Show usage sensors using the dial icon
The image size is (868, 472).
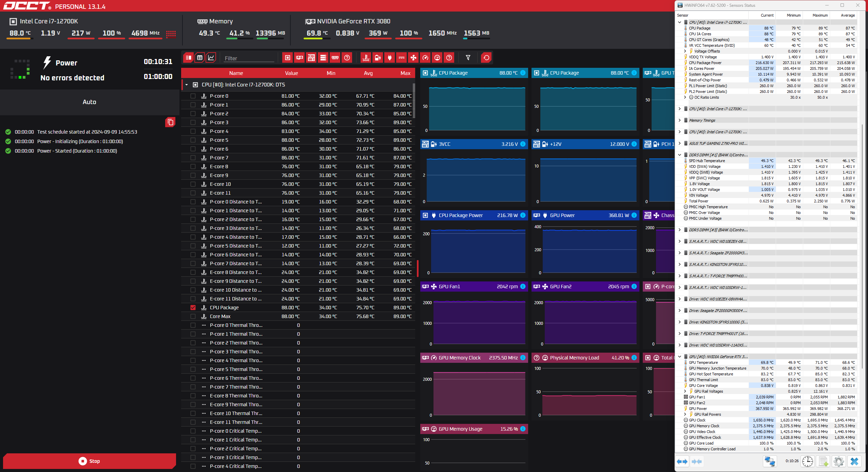437,58
